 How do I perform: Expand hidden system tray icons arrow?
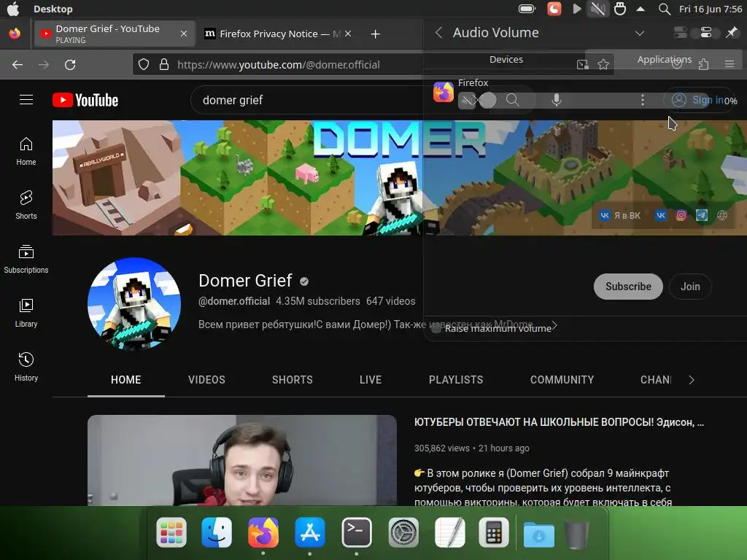pyautogui.click(x=640, y=9)
